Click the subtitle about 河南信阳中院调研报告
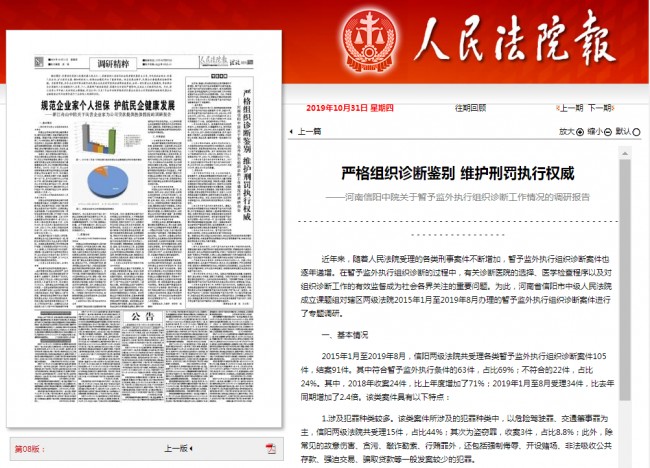Image resolution: width=650 pixels, height=468 pixels. tap(458, 197)
